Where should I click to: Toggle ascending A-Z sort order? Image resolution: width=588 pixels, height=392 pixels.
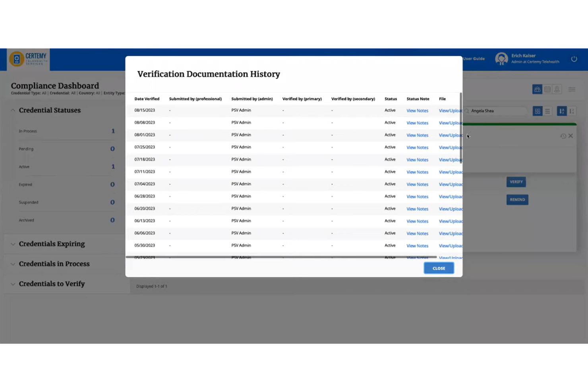pos(562,111)
